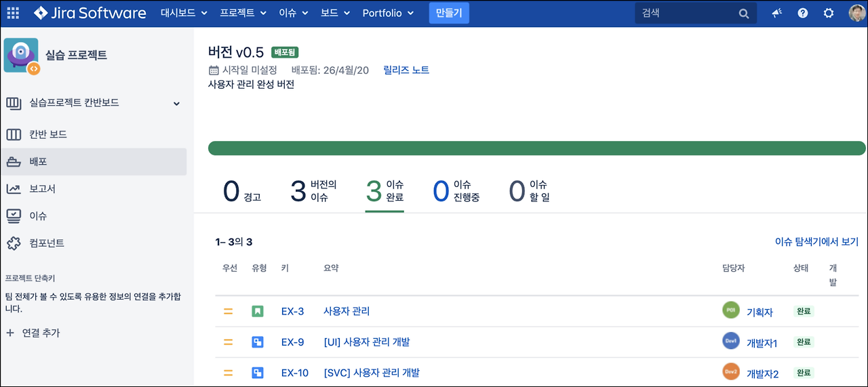Select 컴포넌트 in the sidebar
The width and height of the screenshot is (868, 387).
[x=94, y=243]
